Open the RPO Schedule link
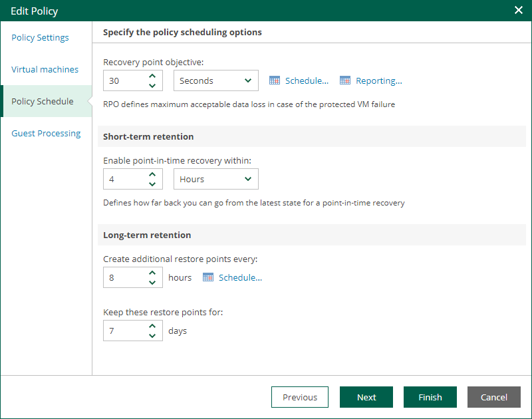 [307, 80]
